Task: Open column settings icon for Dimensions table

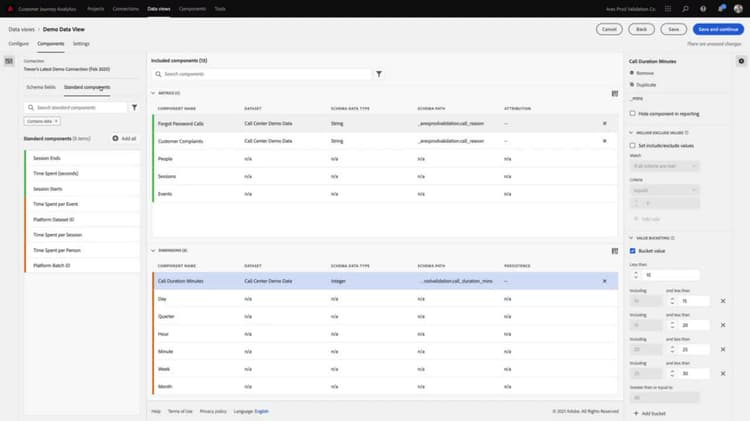Action: coord(615,251)
